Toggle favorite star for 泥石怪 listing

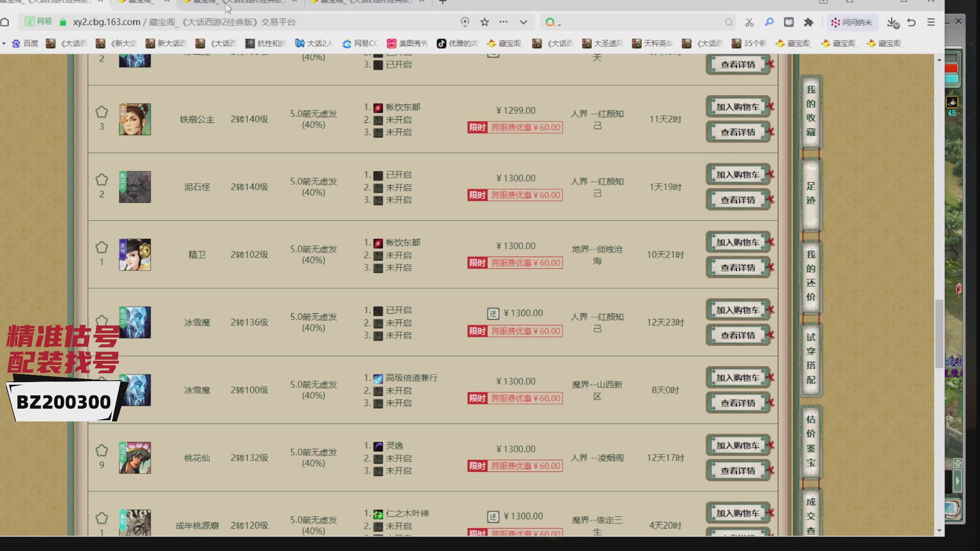tap(102, 180)
